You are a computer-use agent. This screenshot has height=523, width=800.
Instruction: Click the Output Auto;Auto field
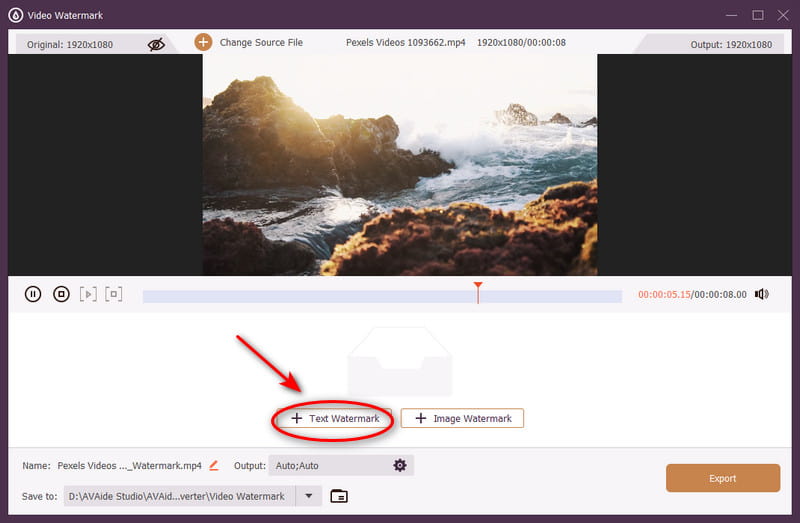tap(328, 466)
